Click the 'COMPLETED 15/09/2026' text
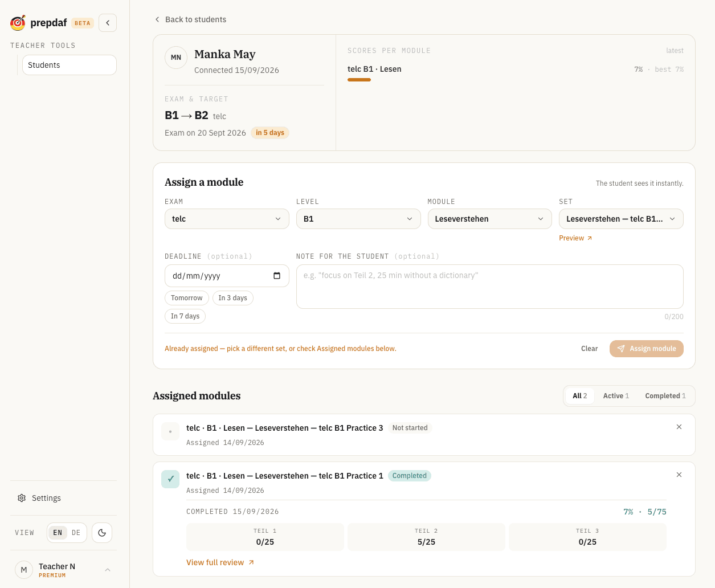The height and width of the screenshot is (588, 715). [232, 512]
